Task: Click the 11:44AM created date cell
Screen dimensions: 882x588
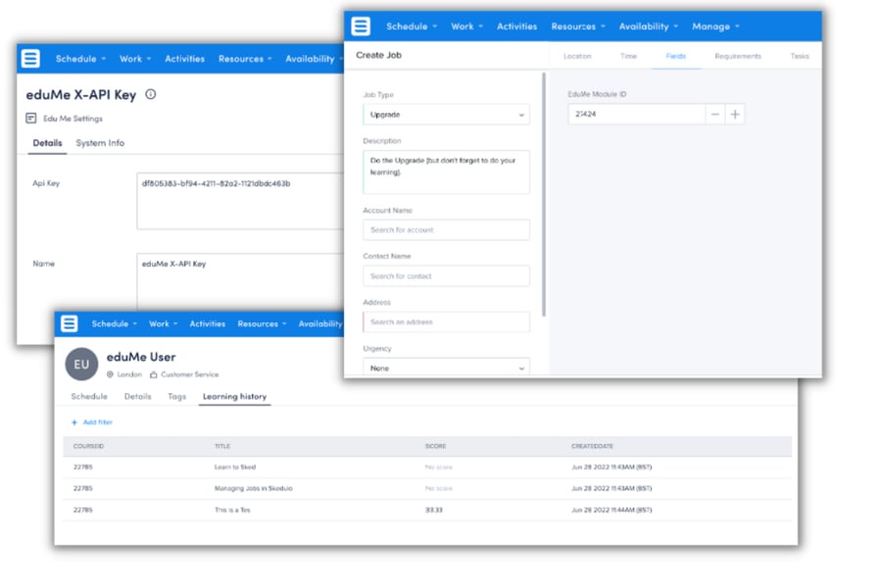Action: (x=612, y=510)
